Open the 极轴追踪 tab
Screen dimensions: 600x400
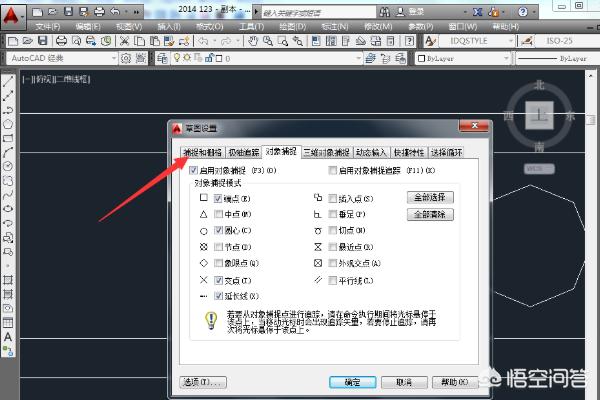click(x=242, y=152)
